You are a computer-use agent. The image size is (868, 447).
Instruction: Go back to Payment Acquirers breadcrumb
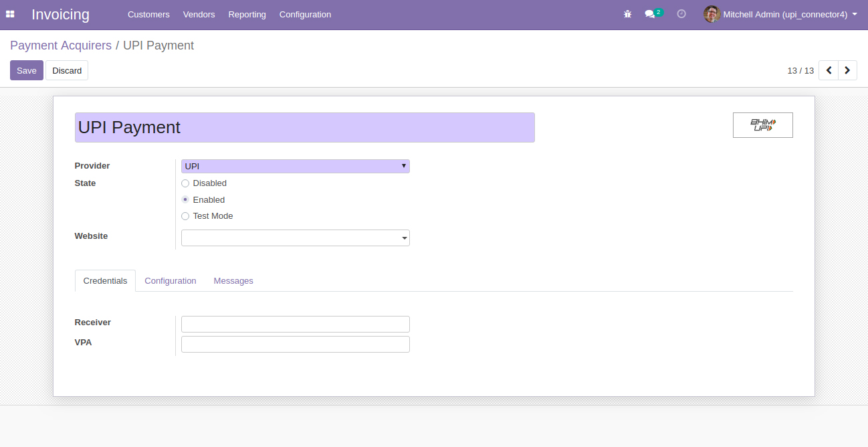click(61, 46)
